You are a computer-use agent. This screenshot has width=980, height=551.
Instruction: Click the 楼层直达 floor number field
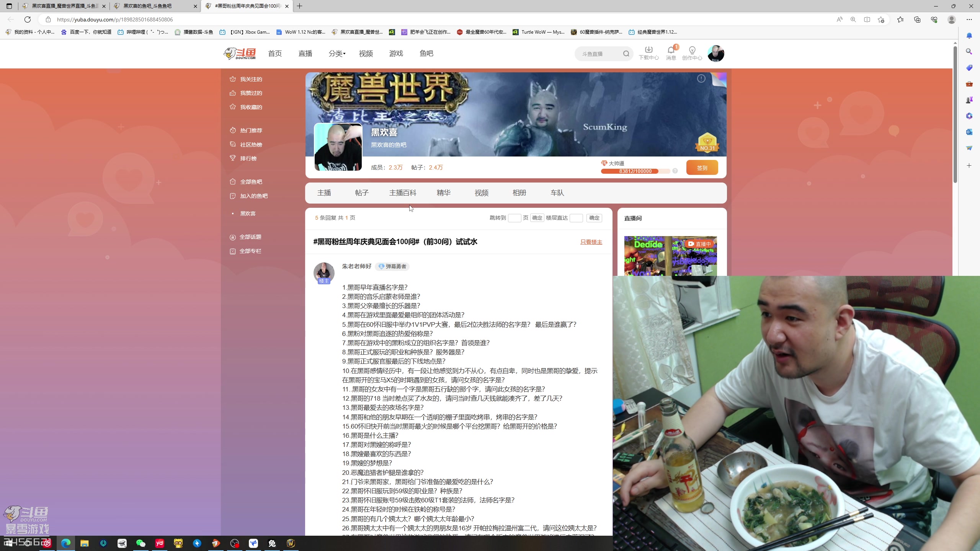pos(576,218)
